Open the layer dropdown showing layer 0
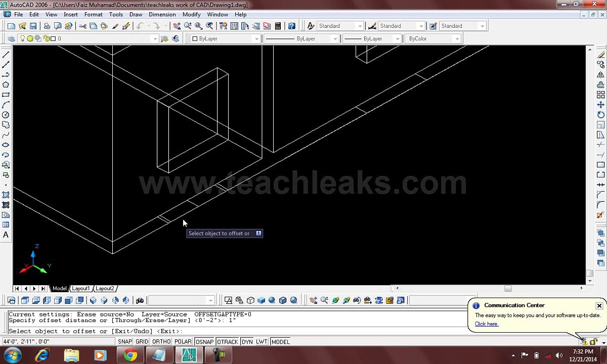Viewport: 607px width, 364px height. pos(89,38)
